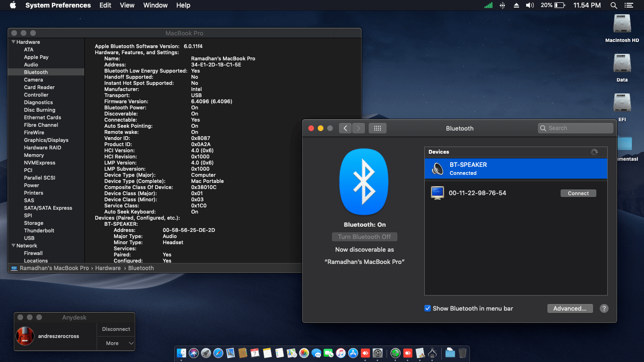The width and height of the screenshot is (644, 362).
Task: Open Advanced Bluetooth options
Action: [x=570, y=308]
